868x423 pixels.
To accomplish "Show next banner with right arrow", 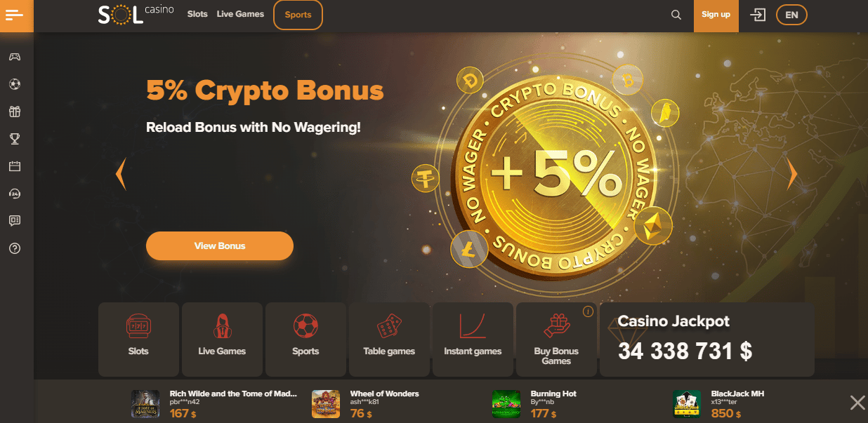I will [x=792, y=173].
